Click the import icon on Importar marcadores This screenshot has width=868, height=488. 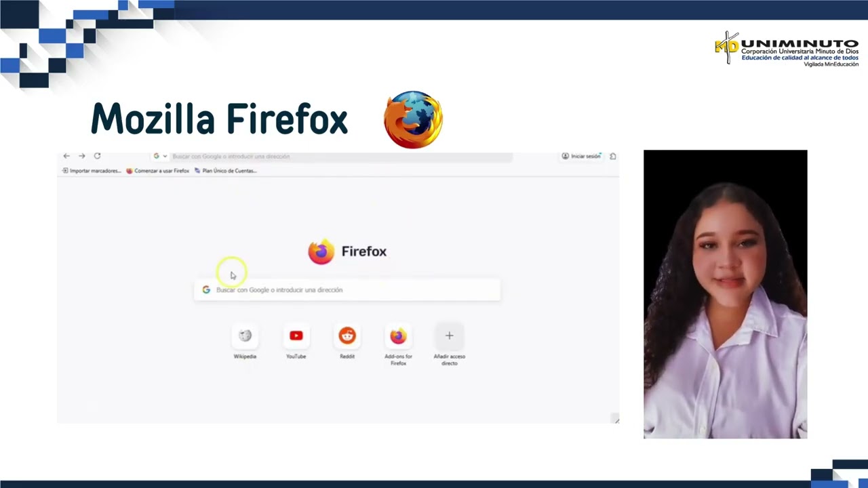(x=65, y=171)
